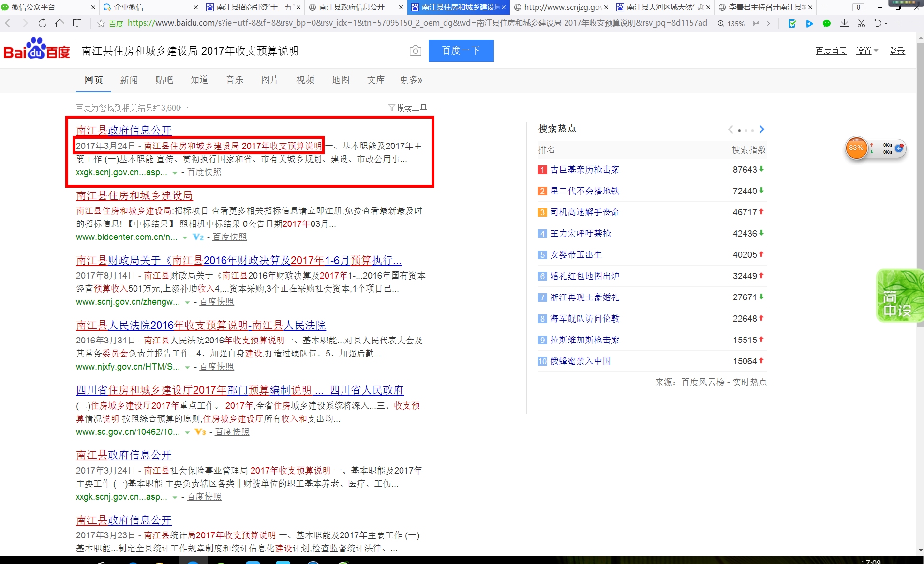Open the 更多» search categories
Screen dimensions: 924x564
[411, 80]
